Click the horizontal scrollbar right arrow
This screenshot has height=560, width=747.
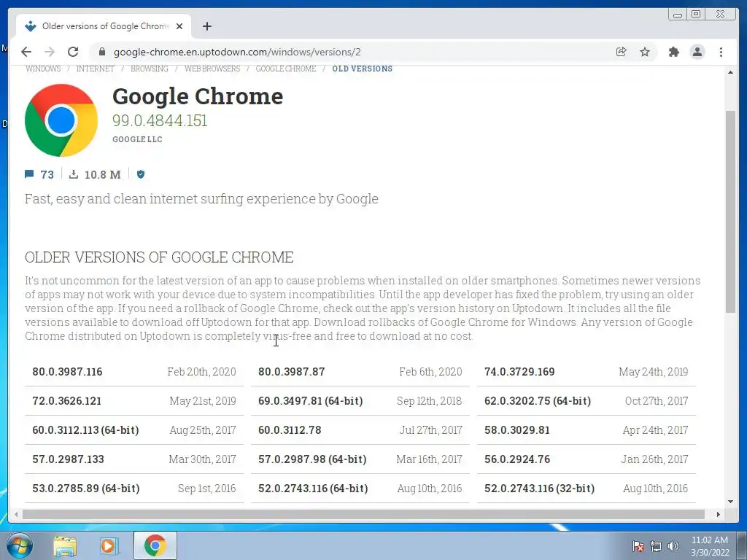pos(719,514)
